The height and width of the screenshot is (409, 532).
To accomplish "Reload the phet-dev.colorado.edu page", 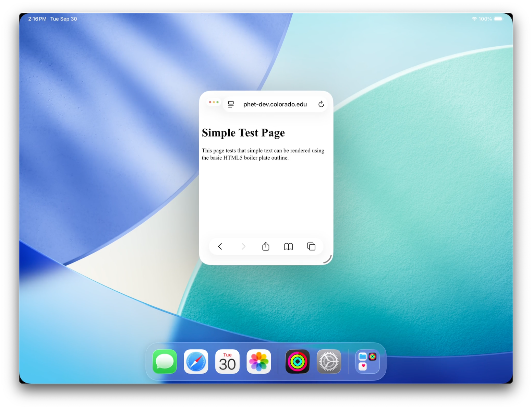I will pyautogui.click(x=321, y=104).
